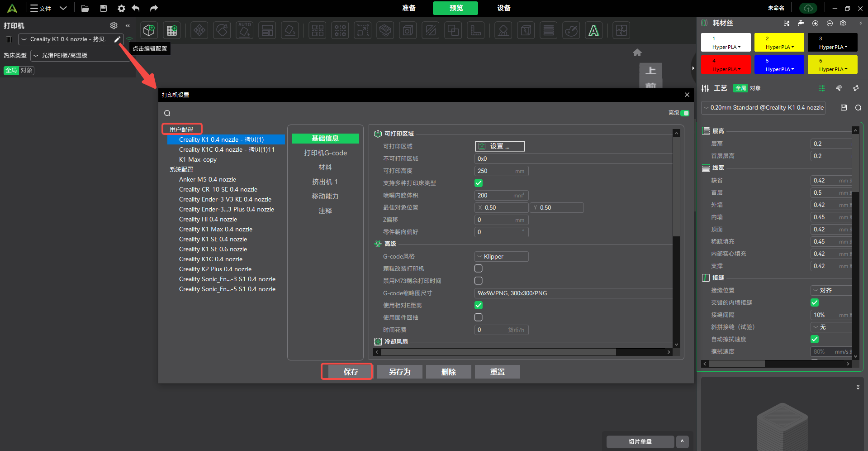
Task: Select the red filament 4 swatch
Action: point(726,64)
